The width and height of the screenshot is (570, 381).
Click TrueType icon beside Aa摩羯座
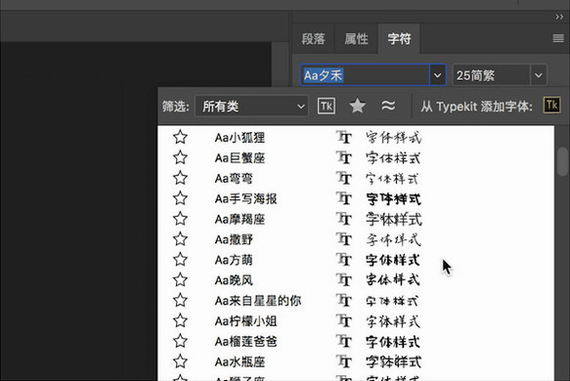pyautogui.click(x=344, y=219)
